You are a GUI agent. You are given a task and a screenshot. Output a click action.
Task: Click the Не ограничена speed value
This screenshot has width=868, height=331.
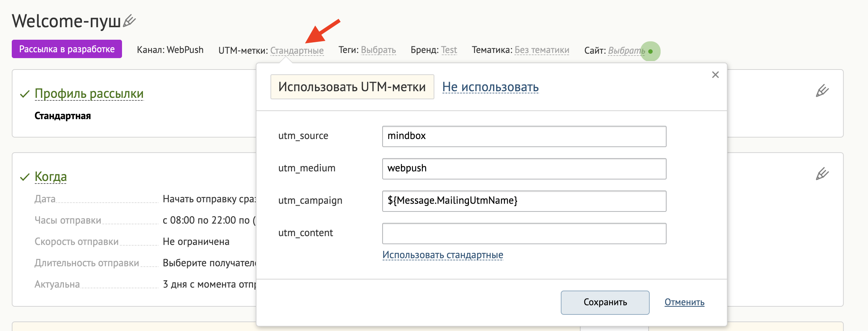(196, 242)
